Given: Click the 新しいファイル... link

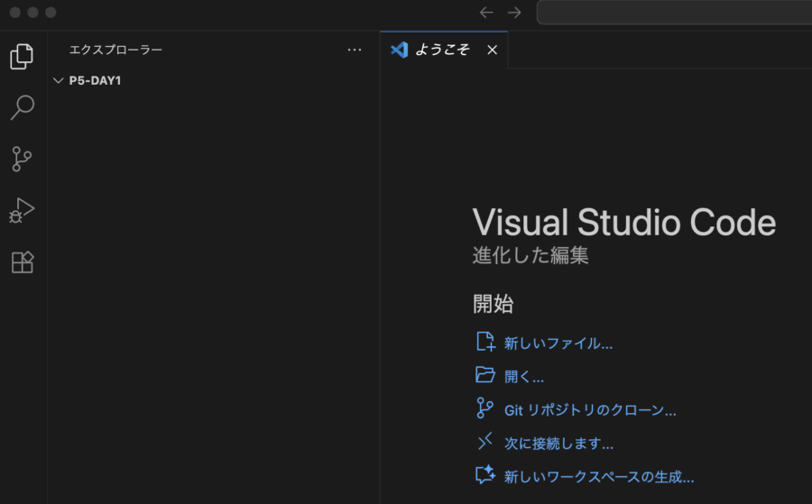Looking at the screenshot, I should [558, 344].
